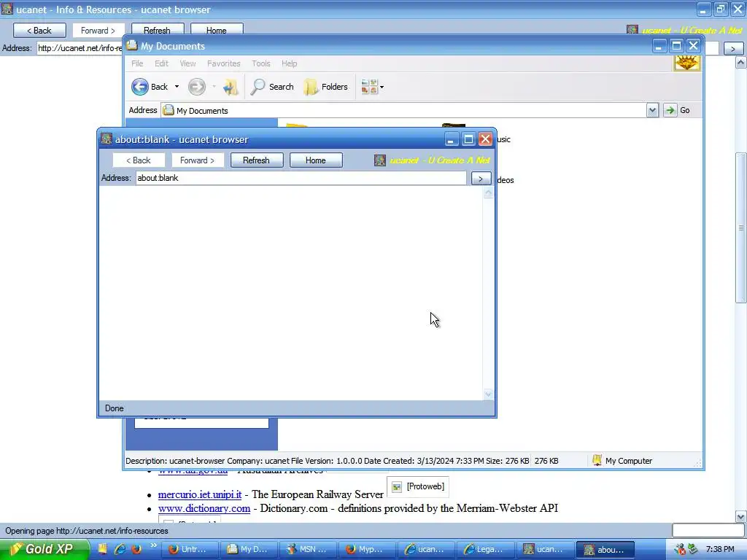Click scroll up arrow in about:blank window
The width and height of the screenshot is (747, 560).
pyautogui.click(x=488, y=192)
